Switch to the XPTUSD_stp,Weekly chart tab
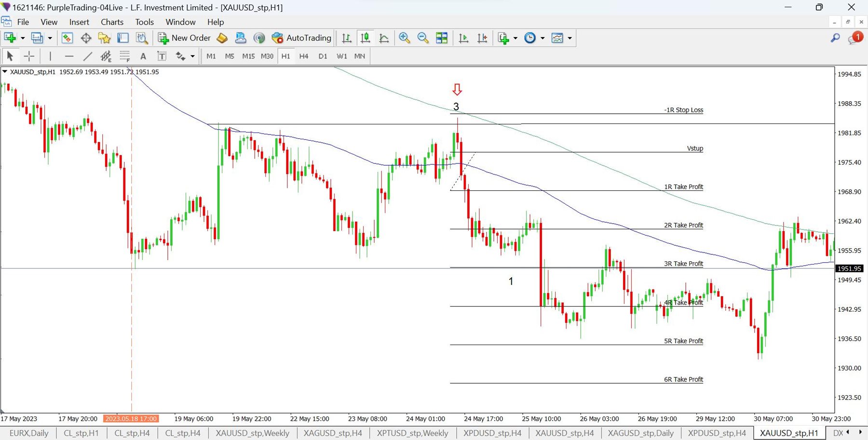 pyautogui.click(x=413, y=433)
